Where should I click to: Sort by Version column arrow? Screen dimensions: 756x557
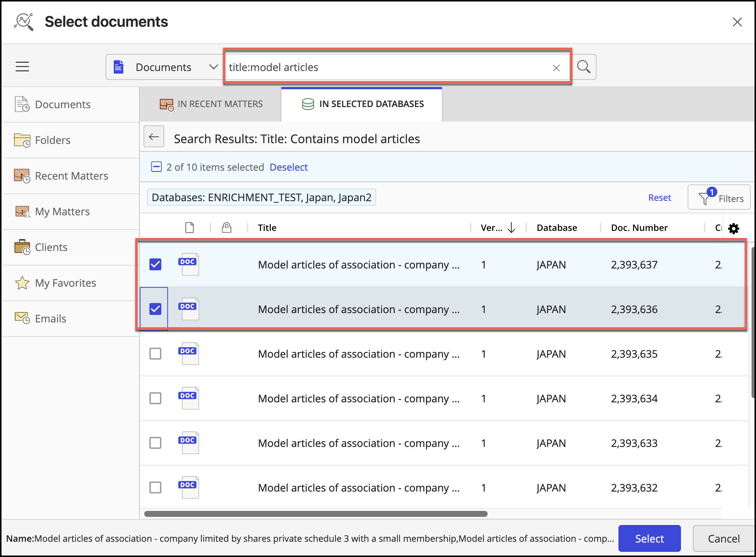point(511,228)
